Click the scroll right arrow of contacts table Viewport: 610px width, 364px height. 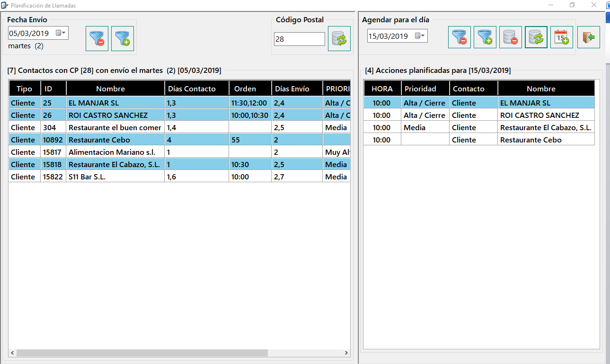pyautogui.click(x=346, y=353)
